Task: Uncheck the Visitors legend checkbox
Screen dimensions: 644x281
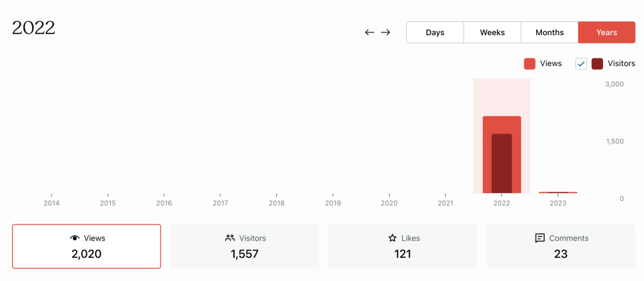Action: click(581, 63)
